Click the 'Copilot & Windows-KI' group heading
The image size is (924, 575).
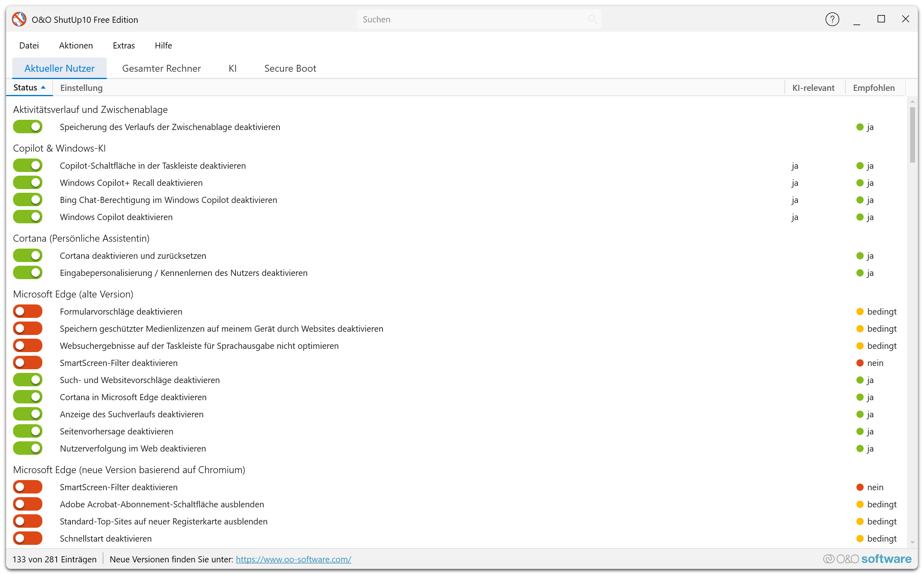pos(59,148)
